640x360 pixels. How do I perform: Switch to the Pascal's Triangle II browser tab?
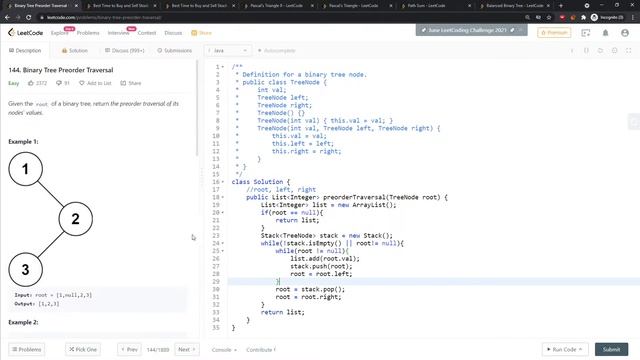point(278,6)
